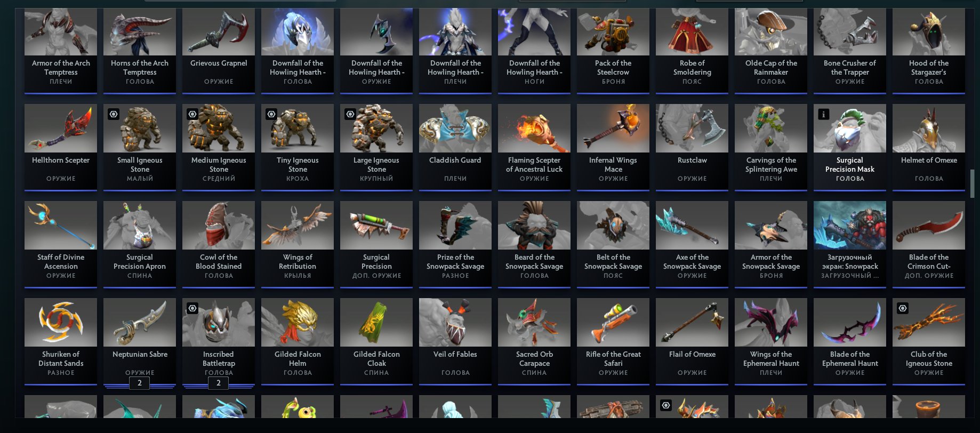
Task: Open the Hellthorn Scepter item
Action: [61, 147]
